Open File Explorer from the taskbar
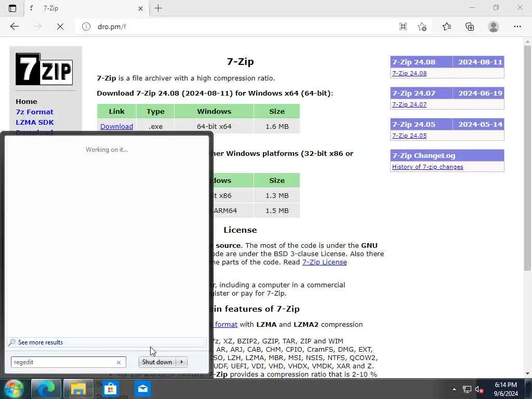Image resolution: width=532 pixels, height=399 pixels. tap(78, 389)
